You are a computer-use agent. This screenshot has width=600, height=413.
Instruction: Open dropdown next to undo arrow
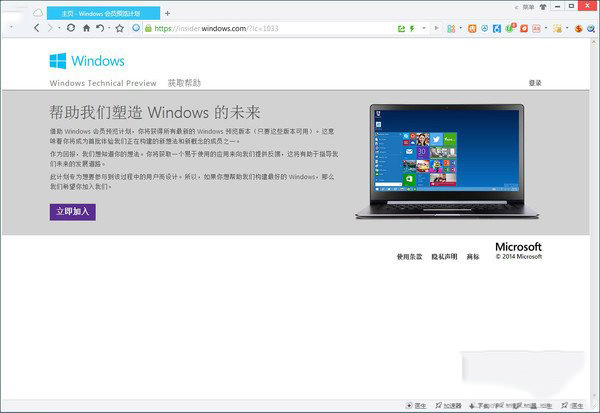pyautogui.click(x=109, y=28)
